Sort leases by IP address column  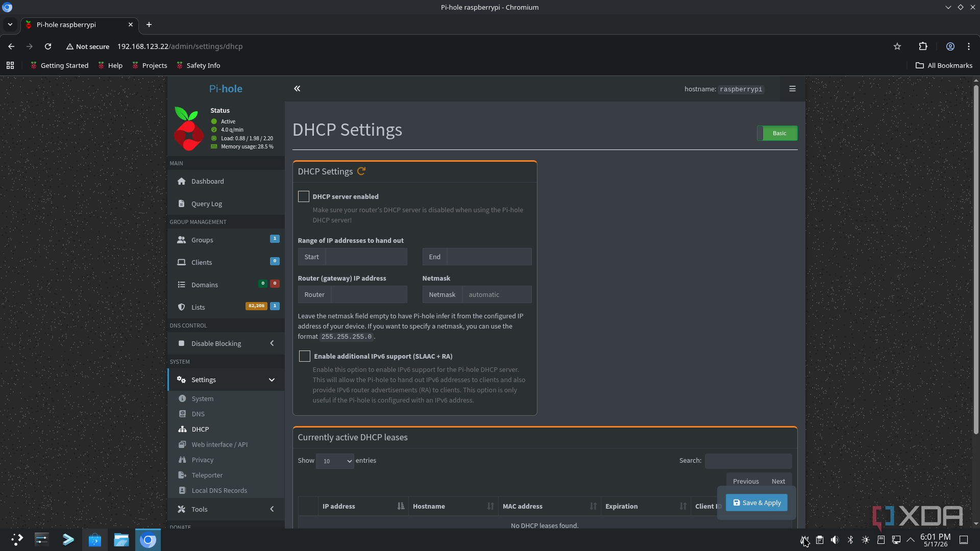(x=363, y=507)
